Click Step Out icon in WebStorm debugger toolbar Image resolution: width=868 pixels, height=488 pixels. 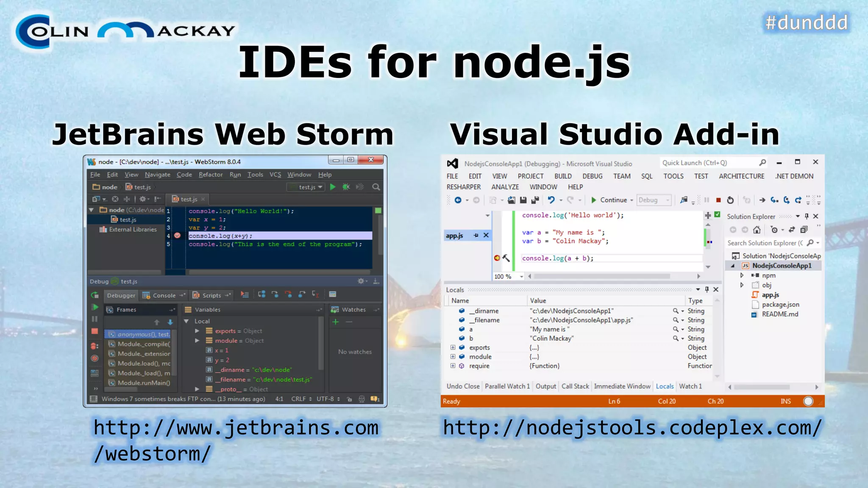[302, 294]
